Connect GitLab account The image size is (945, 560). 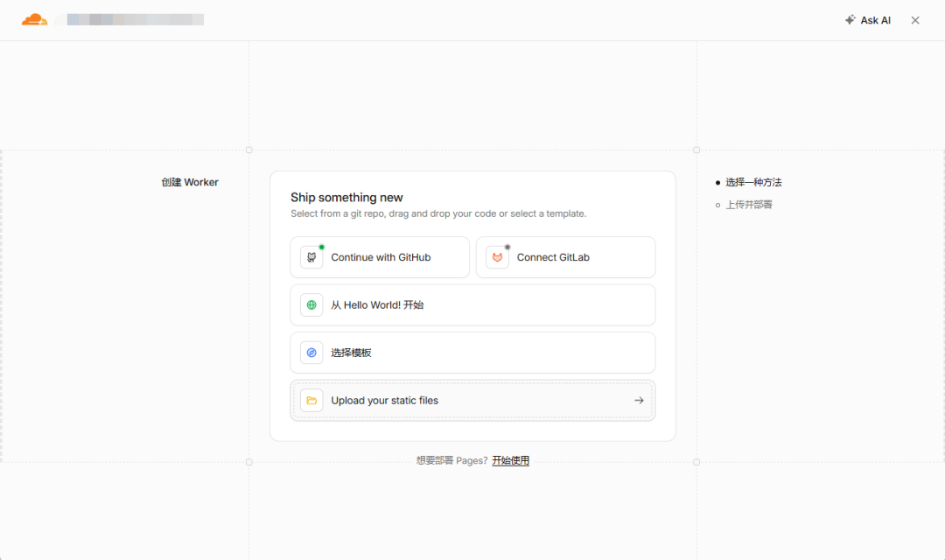click(x=565, y=257)
